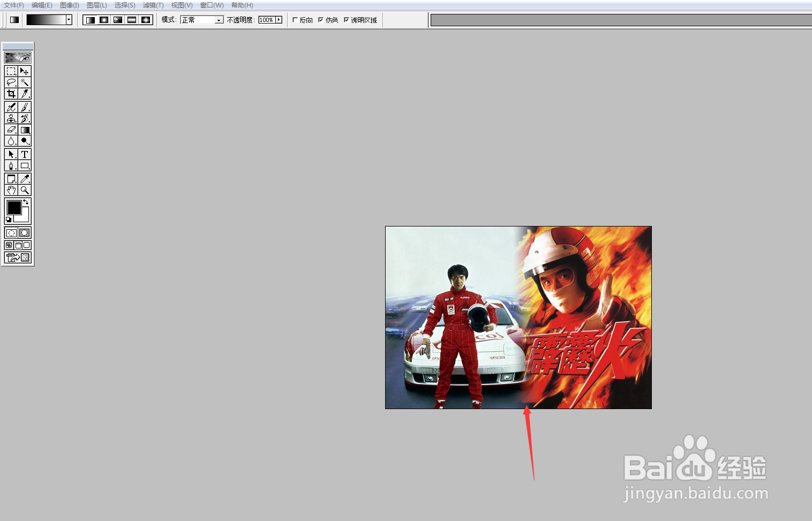Select the Blur tool

[x=11, y=141]
